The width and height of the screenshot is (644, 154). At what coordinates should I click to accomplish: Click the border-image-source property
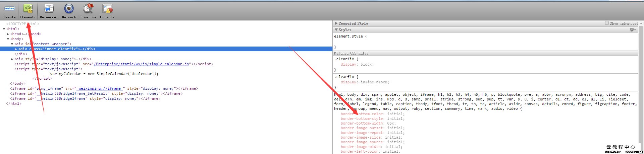click(373, 142)
